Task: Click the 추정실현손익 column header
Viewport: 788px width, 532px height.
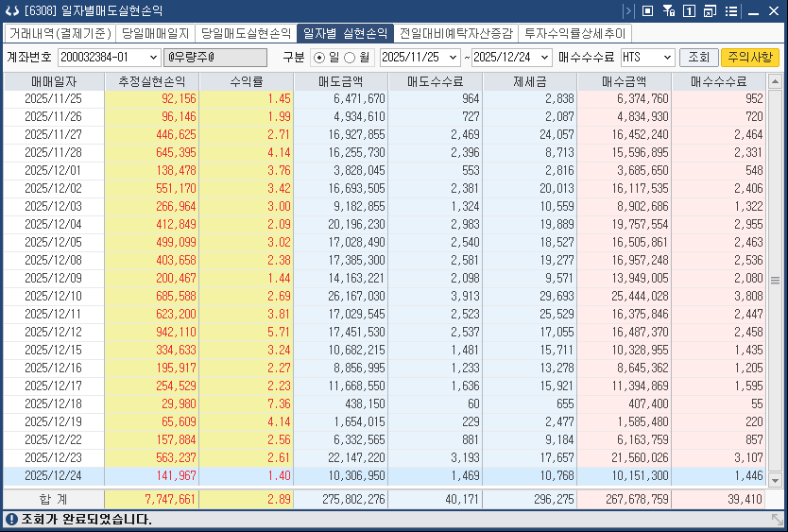Action: [x=152, y=81]
